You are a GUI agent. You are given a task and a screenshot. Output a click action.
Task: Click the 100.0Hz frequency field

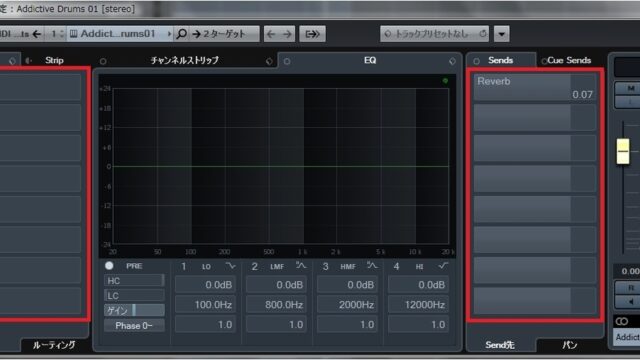(x=205, y=304)
